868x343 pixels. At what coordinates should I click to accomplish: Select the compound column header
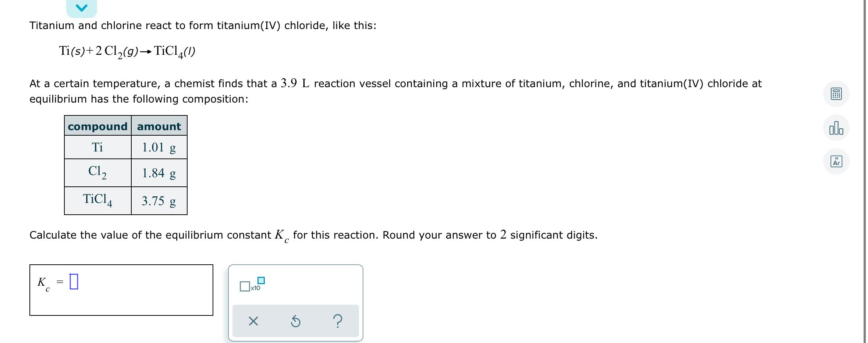pos(97,126)
